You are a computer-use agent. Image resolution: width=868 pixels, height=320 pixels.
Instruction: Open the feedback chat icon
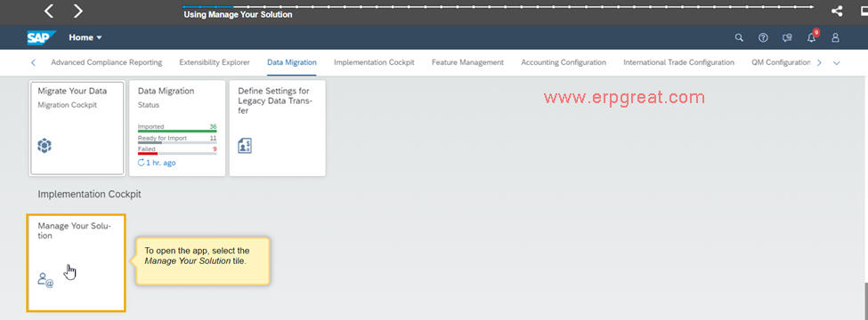click(787, 37)
